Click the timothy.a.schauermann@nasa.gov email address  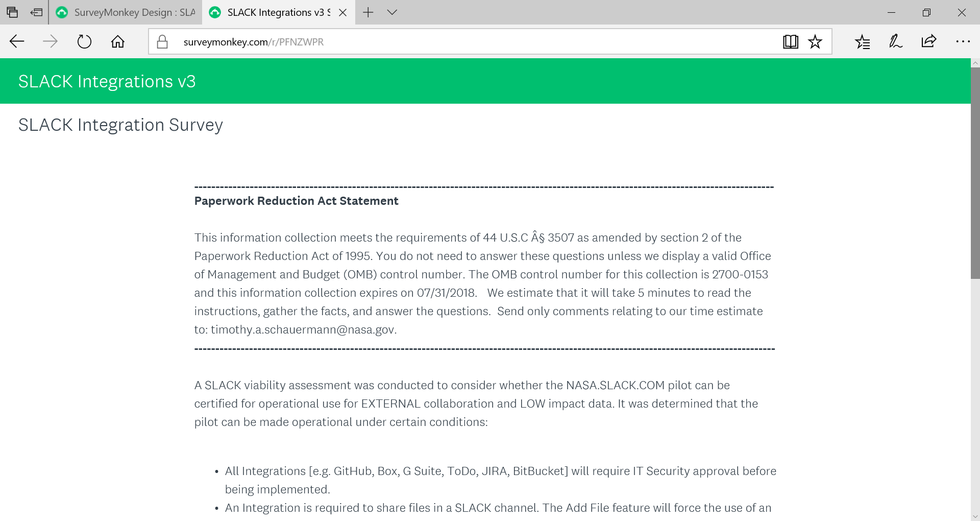click(x=303, y=329)
